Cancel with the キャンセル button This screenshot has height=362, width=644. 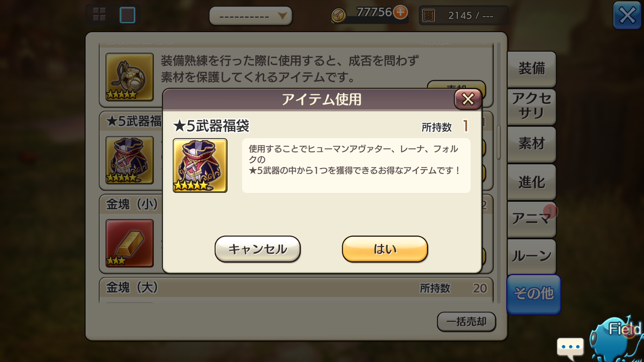(x=258, y=249)
